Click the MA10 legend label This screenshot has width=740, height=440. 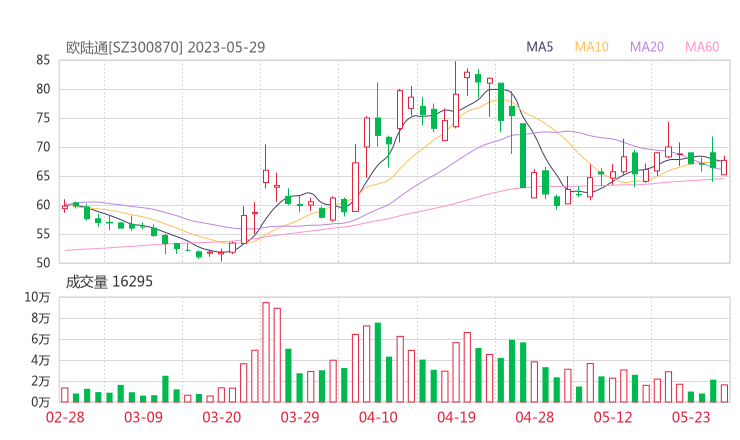pyautogui.click(x=591, y=47)
